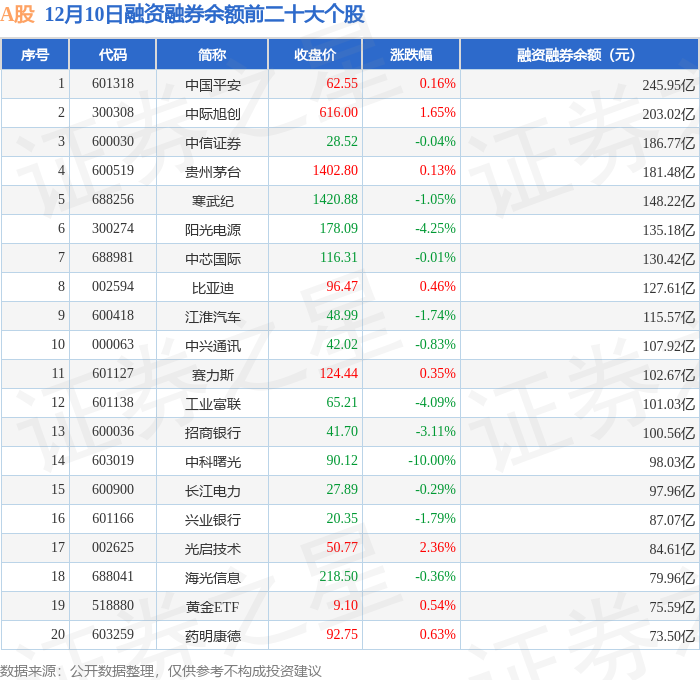Screen dimensions: 700x680
Task: Click the 简称 column header
Action: [x=212, y=54]
